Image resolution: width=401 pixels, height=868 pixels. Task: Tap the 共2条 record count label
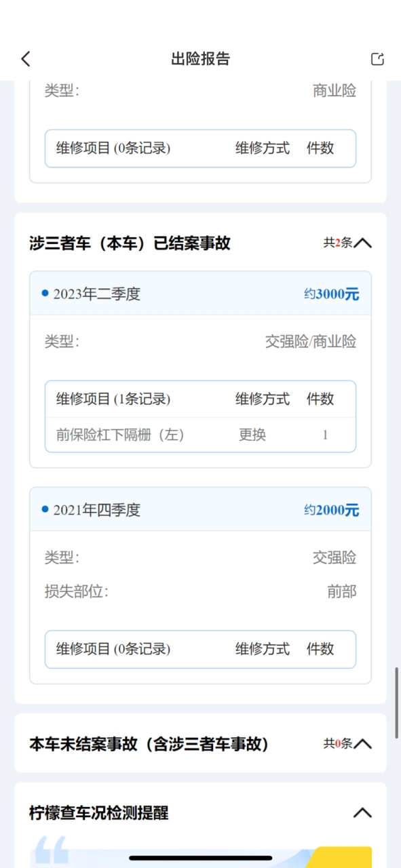click(337, 243)
